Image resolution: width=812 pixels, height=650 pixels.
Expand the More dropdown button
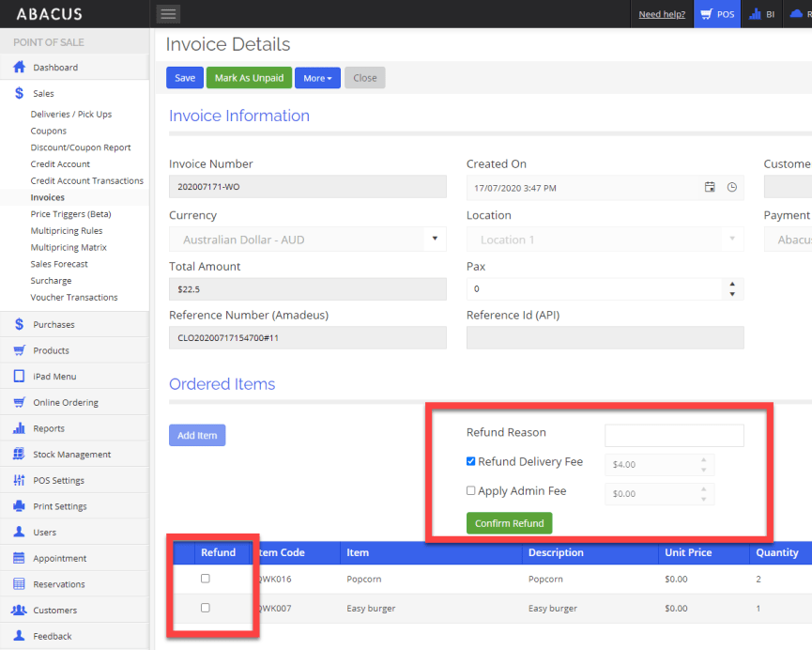317,78
